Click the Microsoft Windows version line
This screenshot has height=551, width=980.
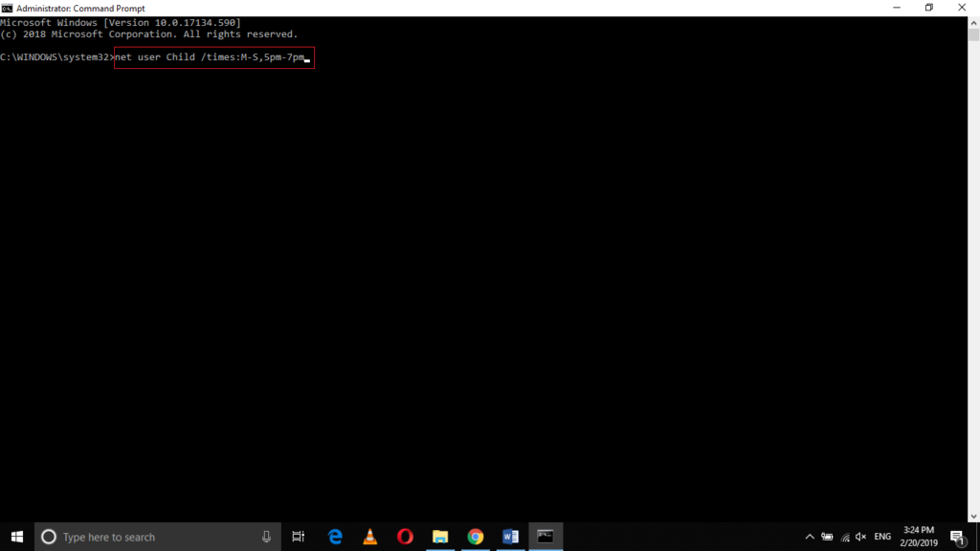(120, 23)
